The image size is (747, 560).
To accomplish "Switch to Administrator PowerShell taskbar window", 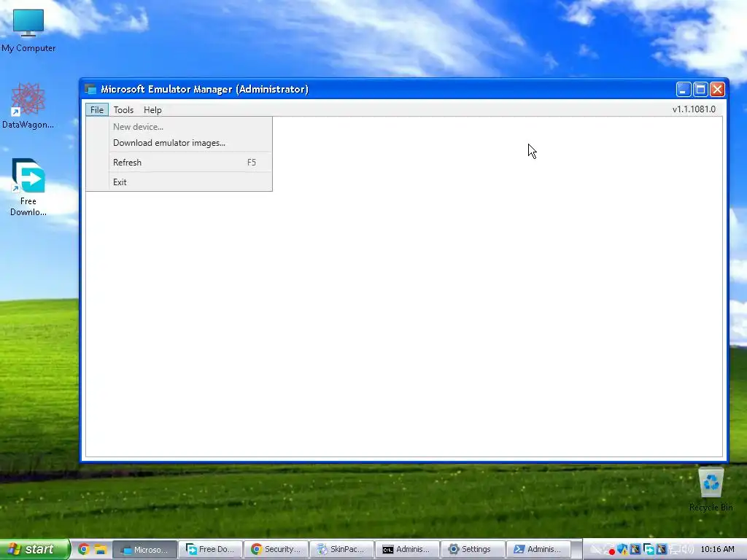I will tap(538, 550).
